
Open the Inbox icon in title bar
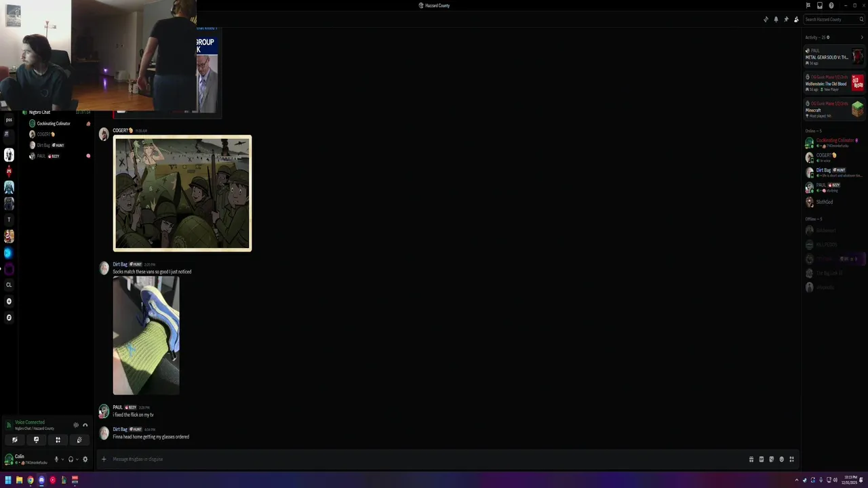pyautogui.click(x=820, y=5)
